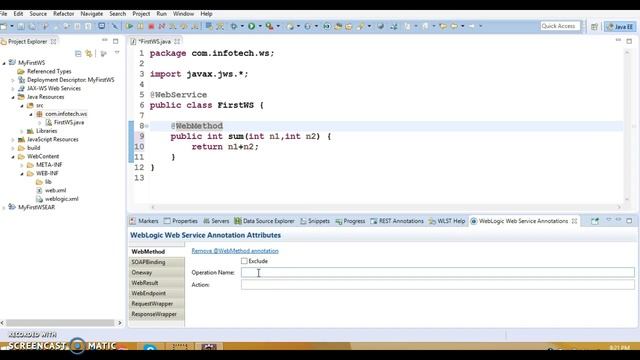Click the Back navigation arrow icon
Image resolution: width=640 pixels, height=360 pixels.
(x=454, y=26)
